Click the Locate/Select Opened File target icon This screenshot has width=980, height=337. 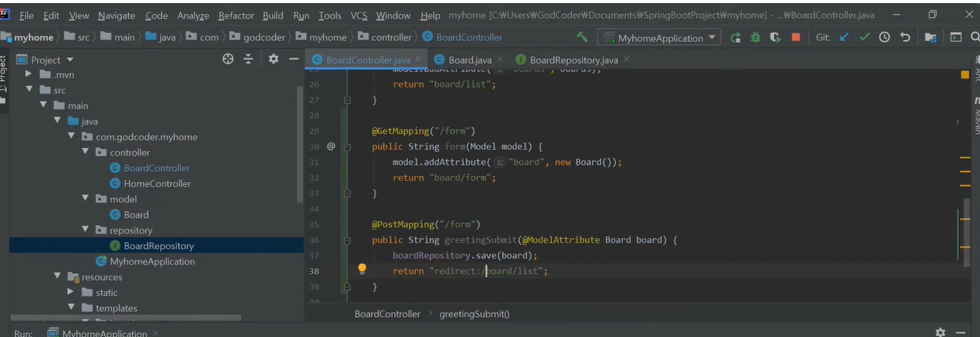(x=228, y=59)
